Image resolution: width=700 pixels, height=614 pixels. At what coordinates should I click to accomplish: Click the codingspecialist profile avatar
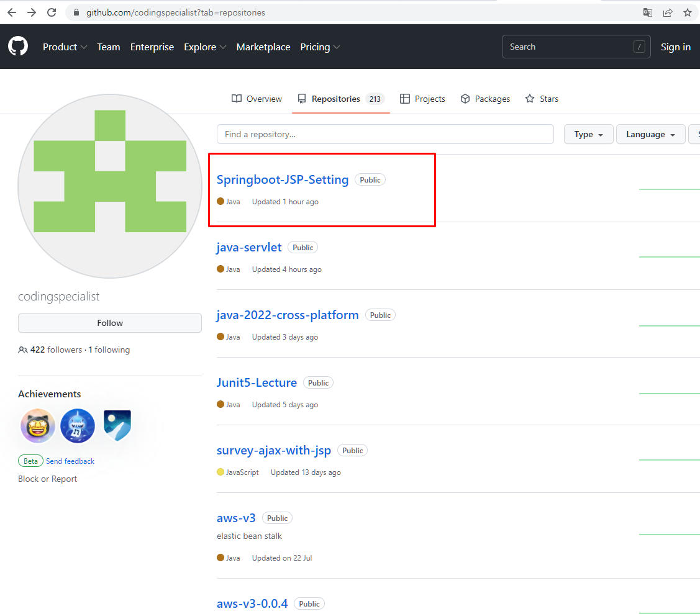110,186
